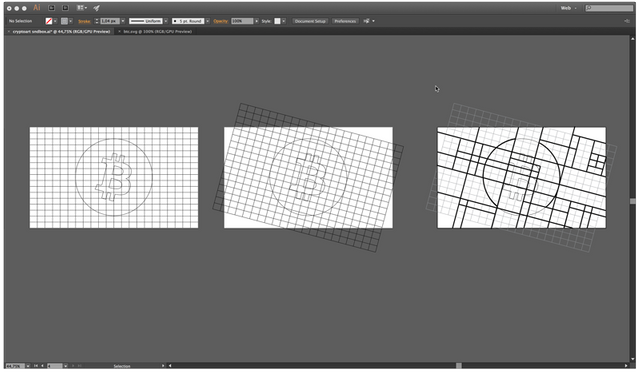Click the Opacity 100% field
The width and height of the screenshot is (640, 373).
(x=242, y=21)
